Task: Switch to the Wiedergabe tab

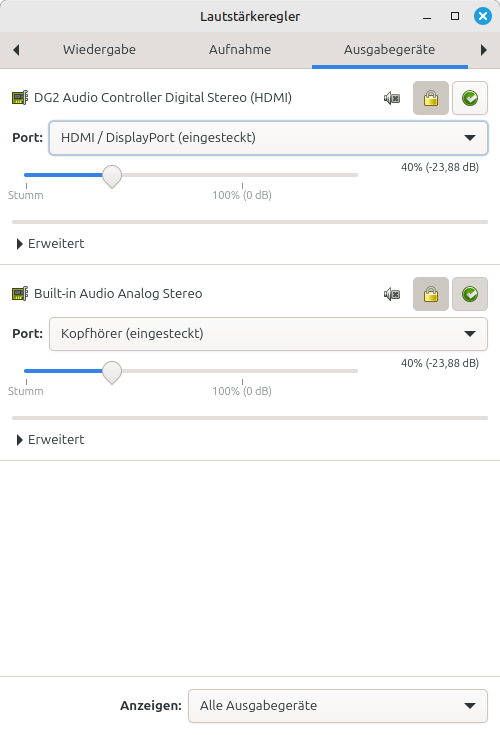Action: click(99, 50)
